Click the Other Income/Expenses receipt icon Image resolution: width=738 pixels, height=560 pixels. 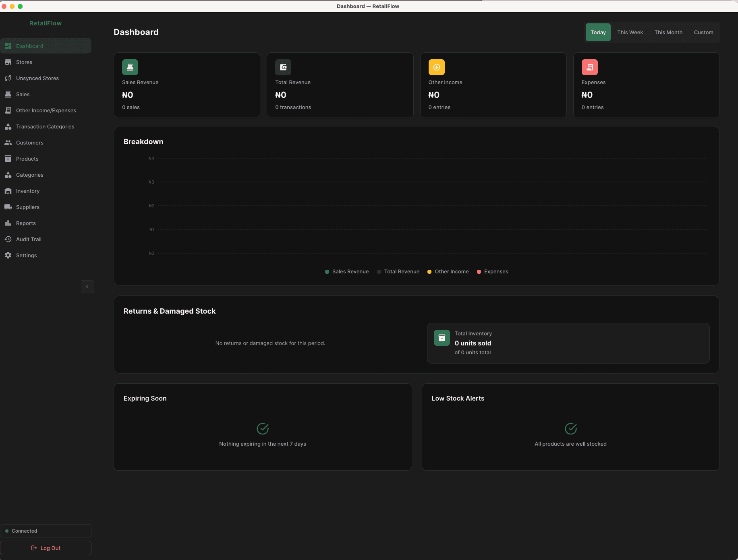8,110
